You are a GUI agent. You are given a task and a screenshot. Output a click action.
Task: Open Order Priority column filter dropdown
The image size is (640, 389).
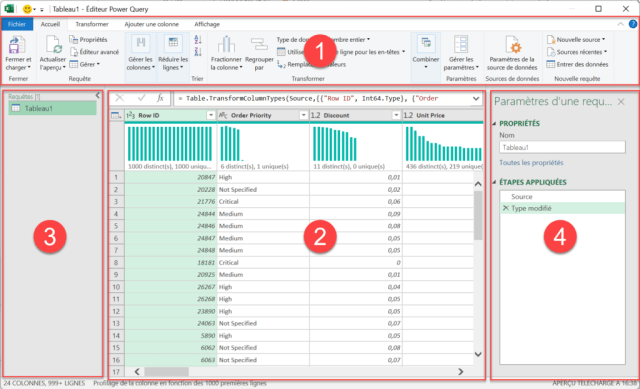pos(303,116)
